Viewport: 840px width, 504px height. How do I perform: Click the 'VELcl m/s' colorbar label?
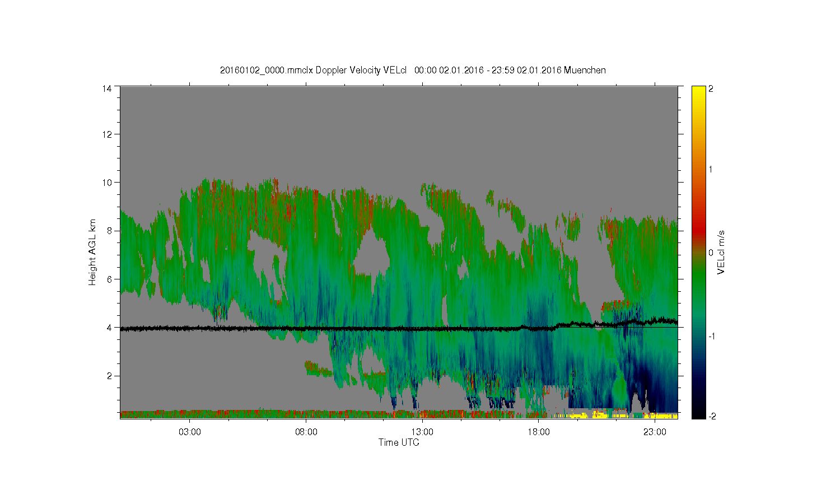(721, 252)
